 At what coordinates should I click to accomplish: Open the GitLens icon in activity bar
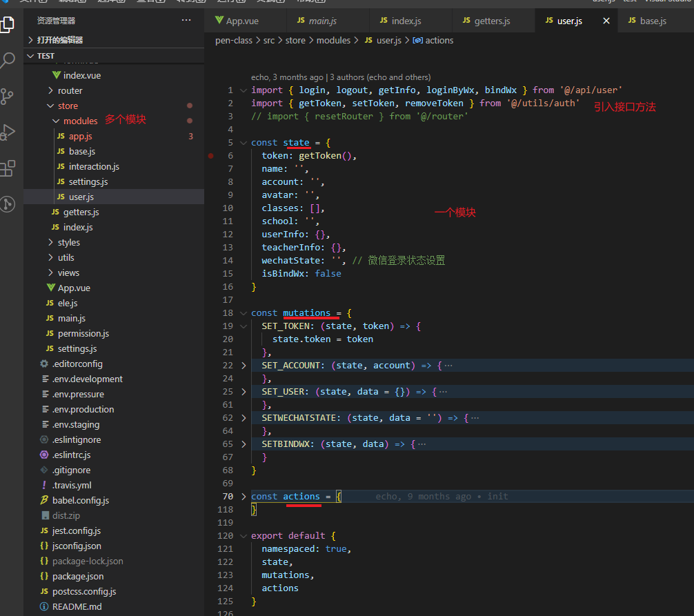[x=7, y=203]
